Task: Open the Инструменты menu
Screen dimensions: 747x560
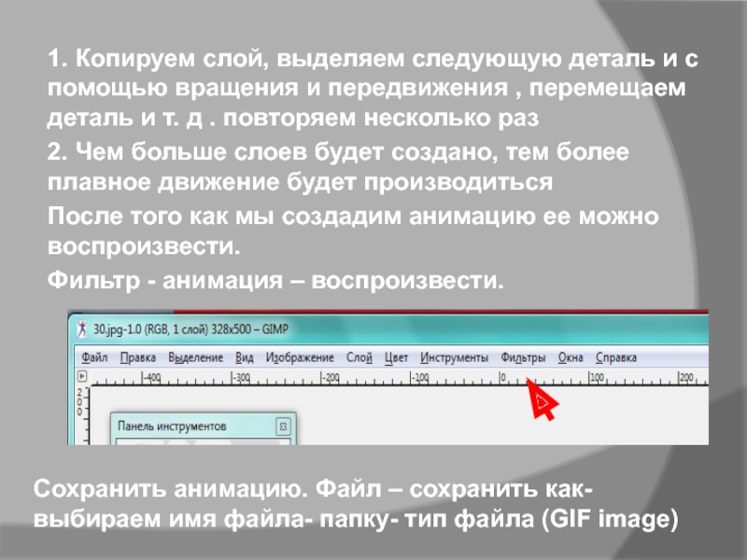Action: point(454,357)
